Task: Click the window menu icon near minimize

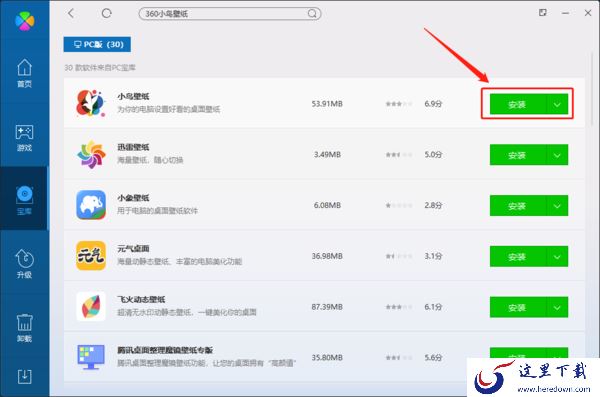Action: pyautogui.click(x=543, y=13)
